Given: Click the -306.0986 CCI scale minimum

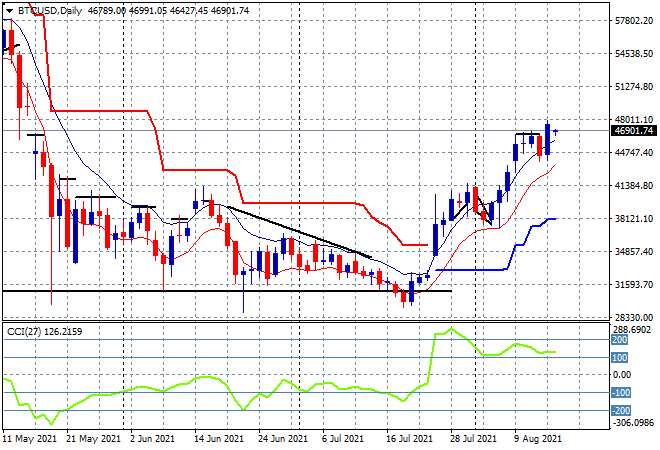Looking at the screenshot, I should [x=633, y=422].
